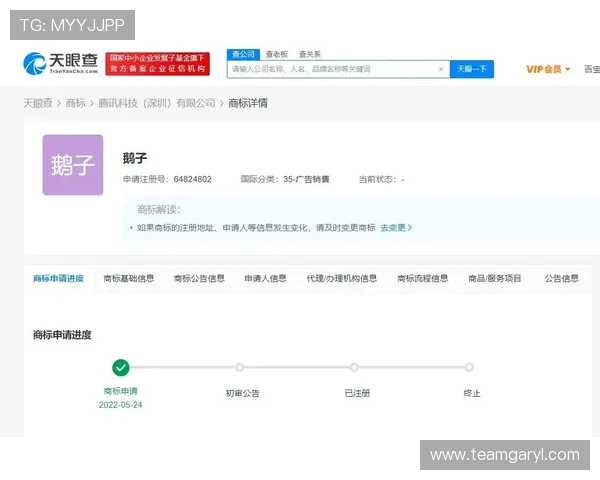
Task: Switch to 代理/办理机构信息 tab
Action: pos(342,279)
